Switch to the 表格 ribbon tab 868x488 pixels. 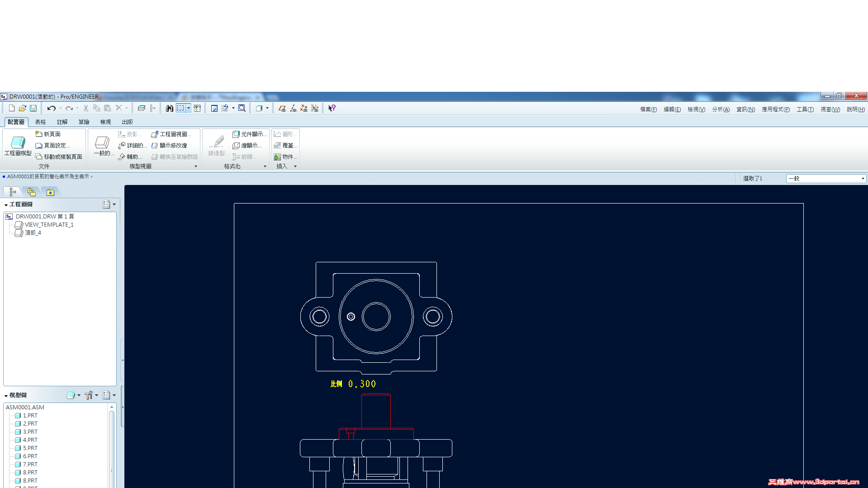pos(40,122)
